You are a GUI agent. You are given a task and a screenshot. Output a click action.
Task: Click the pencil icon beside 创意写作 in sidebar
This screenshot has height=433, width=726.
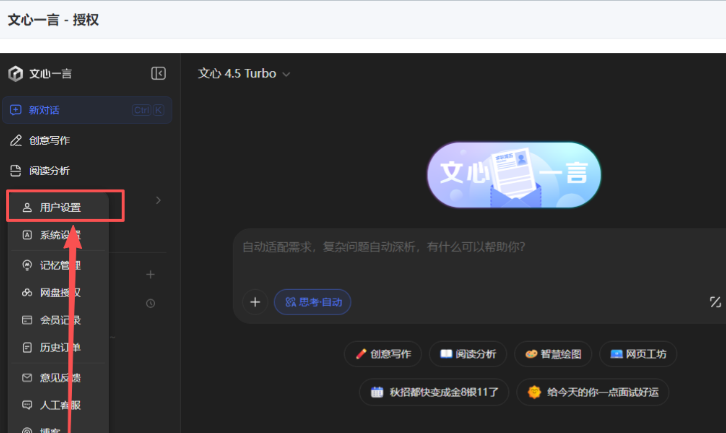(x=16, y=140)
